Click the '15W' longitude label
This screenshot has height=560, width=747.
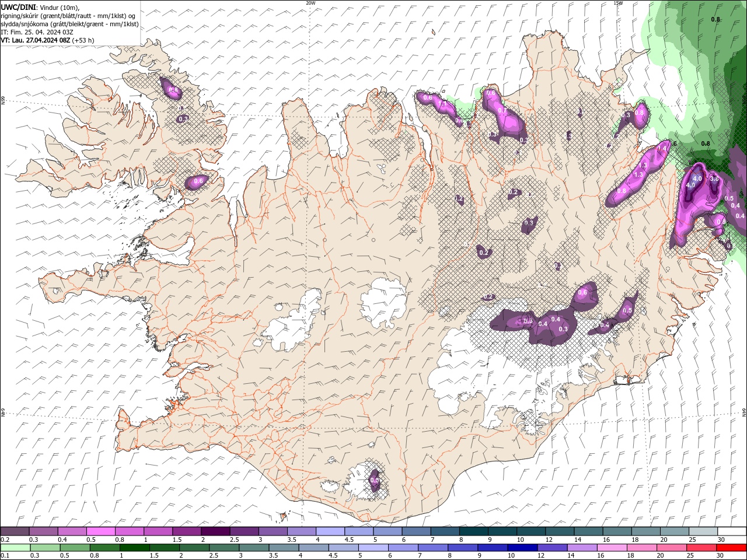(618, 3)
